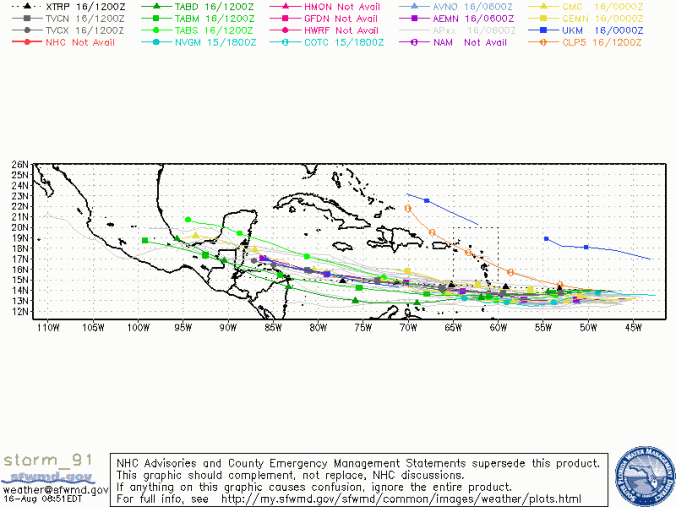Click the UKM blue square legend marker

pyautogui.click(x=543, y=30)
